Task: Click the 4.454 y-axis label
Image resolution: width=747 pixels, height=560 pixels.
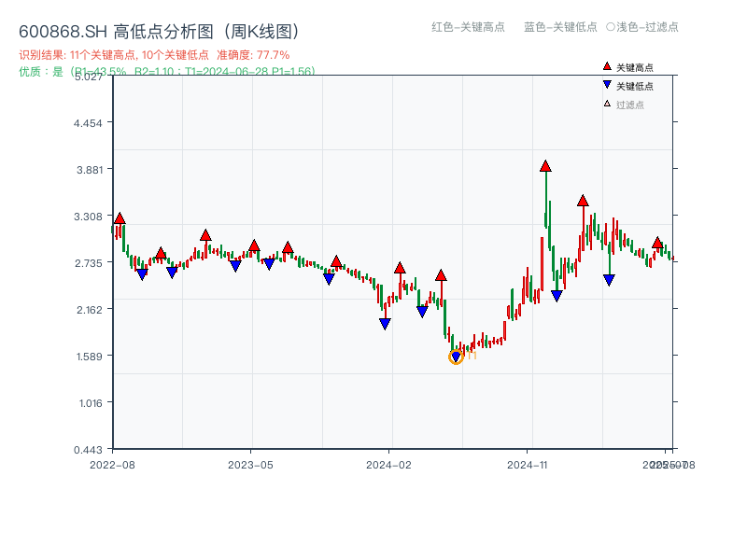Action: [x=88, y=123]
